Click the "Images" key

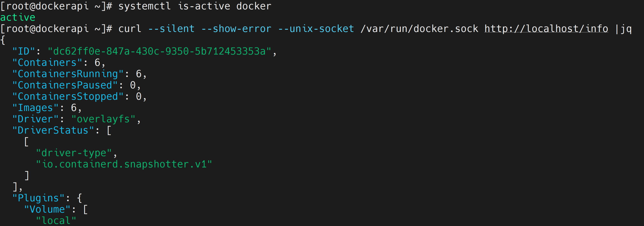tap(35, 108)
